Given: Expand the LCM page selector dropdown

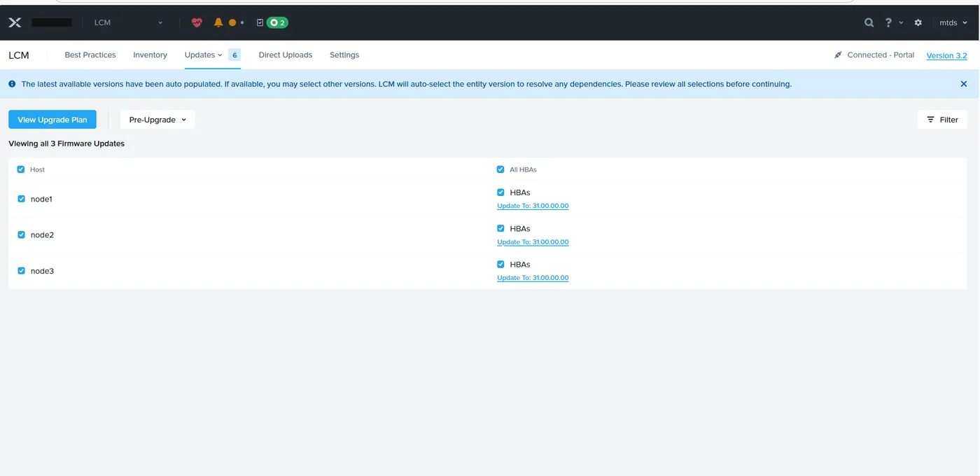Looking at the screenshot, I should (128, 22).
